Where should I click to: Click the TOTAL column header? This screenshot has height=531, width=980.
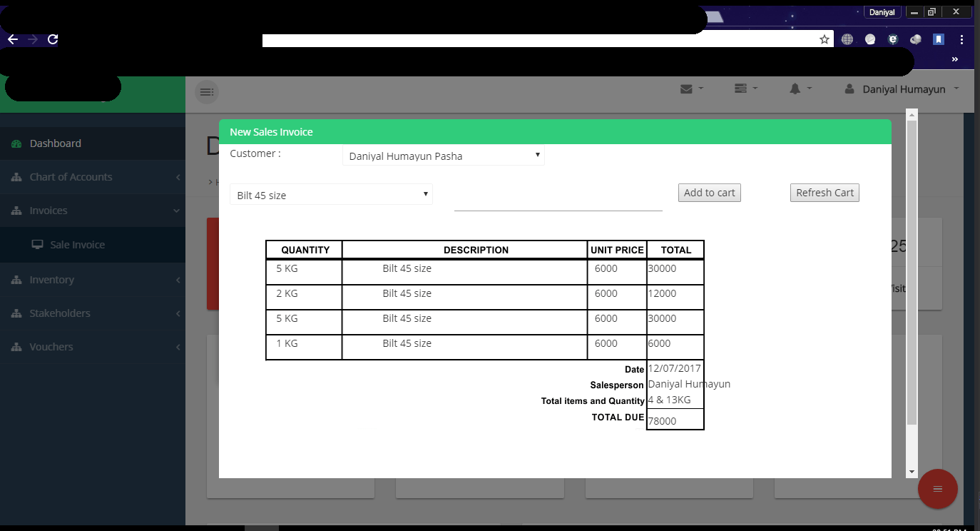tap(676, 250)
